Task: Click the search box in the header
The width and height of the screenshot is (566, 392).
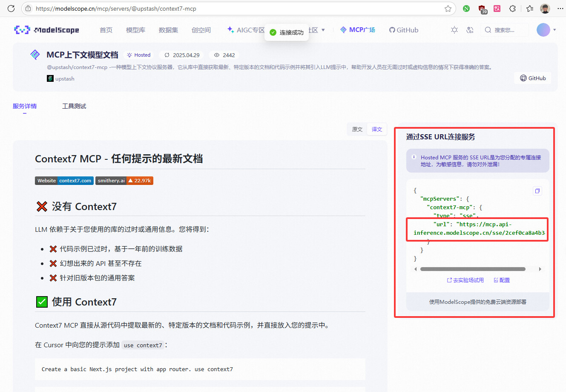Action: (505, 30)
